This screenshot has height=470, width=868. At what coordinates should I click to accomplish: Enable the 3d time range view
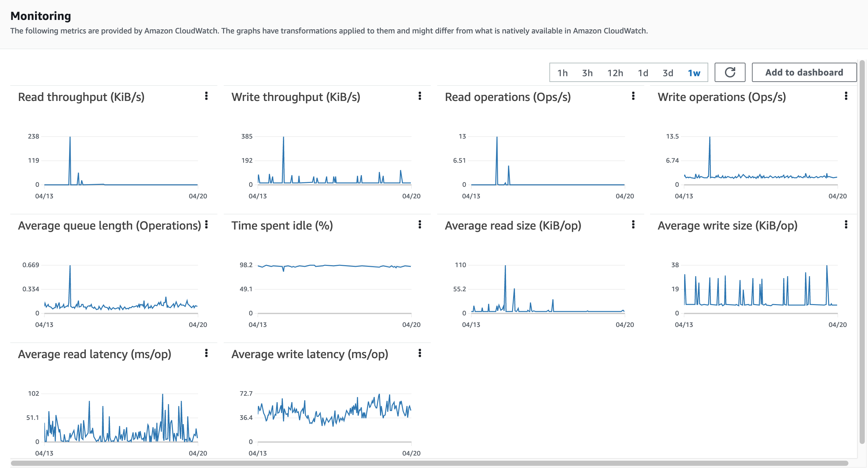click(x=668, y=72)
